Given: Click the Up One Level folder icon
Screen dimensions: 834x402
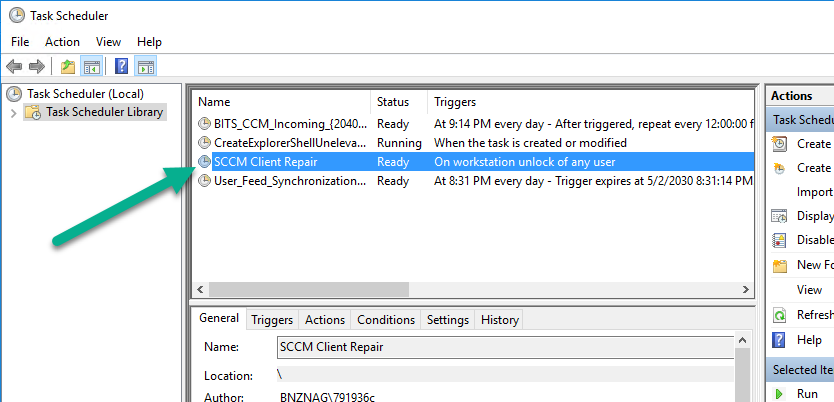Looking at the screenshot, I should tap(68, 66).
